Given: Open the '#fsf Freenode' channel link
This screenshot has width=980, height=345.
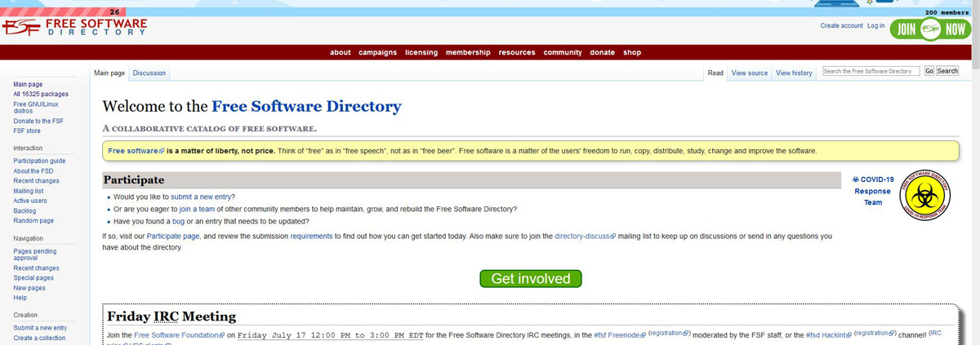Looking at the screenshot, I should (x=620, y=335).
